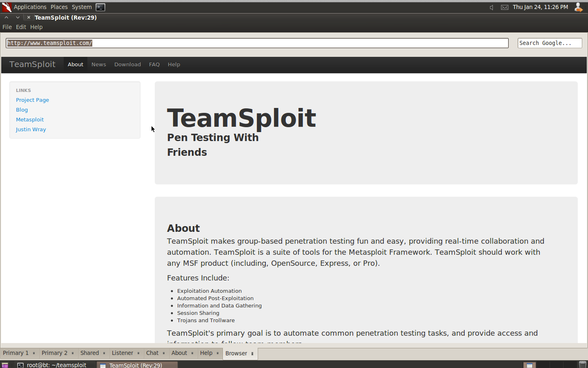Click the TeamSploit (Rev:29) taskbar button

(137, 365)
